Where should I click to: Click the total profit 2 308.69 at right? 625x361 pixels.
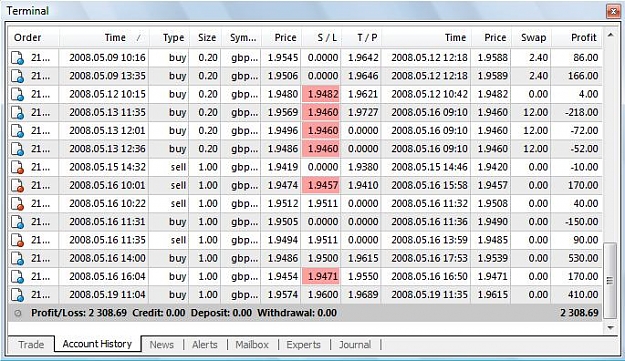tap(579, 313)
